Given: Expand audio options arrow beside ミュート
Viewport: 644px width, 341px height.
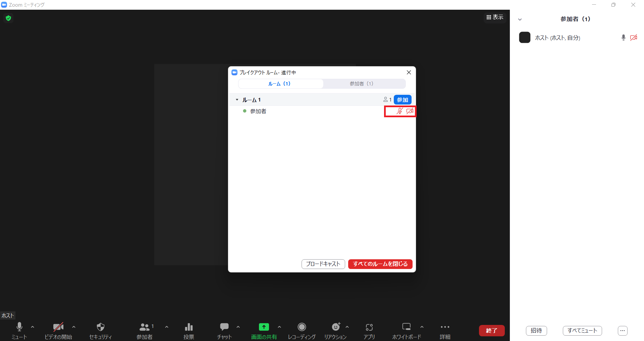Looking at the screenshot, I should click(x=33, y=327).
